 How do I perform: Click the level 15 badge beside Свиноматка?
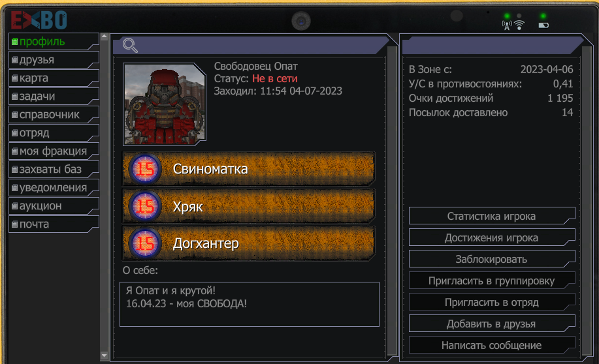tap(145, 169)
